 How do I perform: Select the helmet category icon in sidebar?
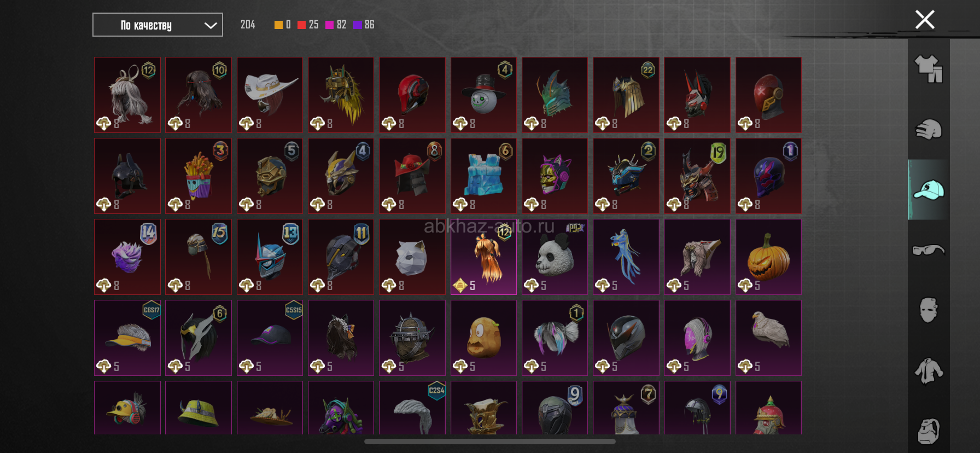point(929,130)
